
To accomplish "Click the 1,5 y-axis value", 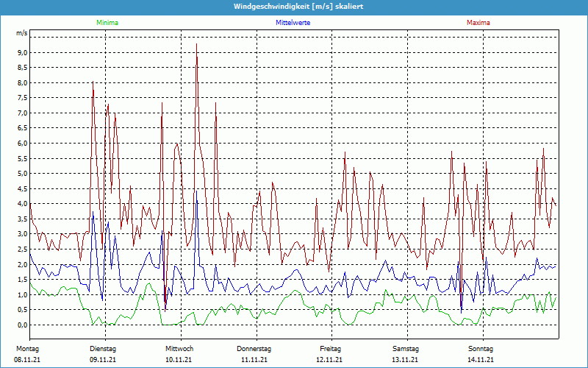I will point(23,280).
